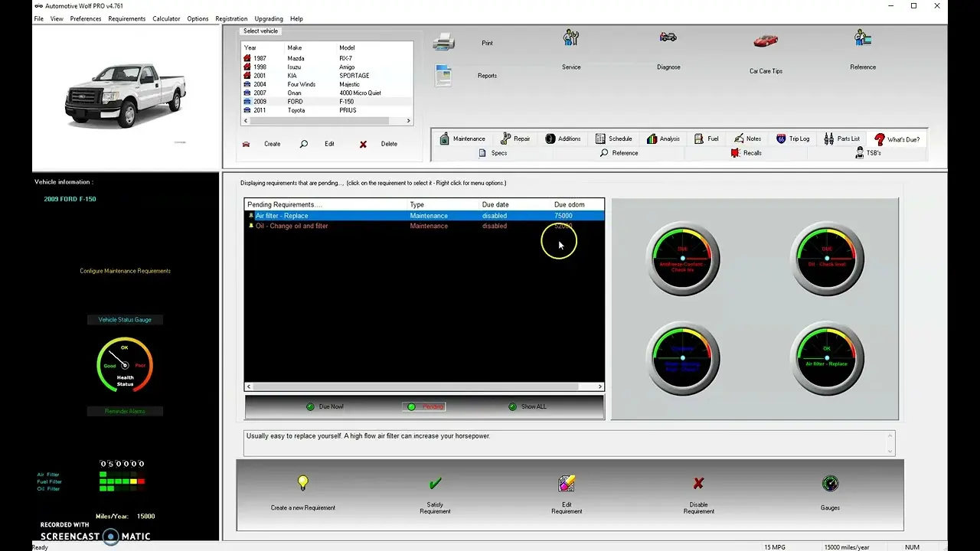The image size is (980, 551).
Task: Click Configure Maintenance Requirements link
Action: (126, 271)
